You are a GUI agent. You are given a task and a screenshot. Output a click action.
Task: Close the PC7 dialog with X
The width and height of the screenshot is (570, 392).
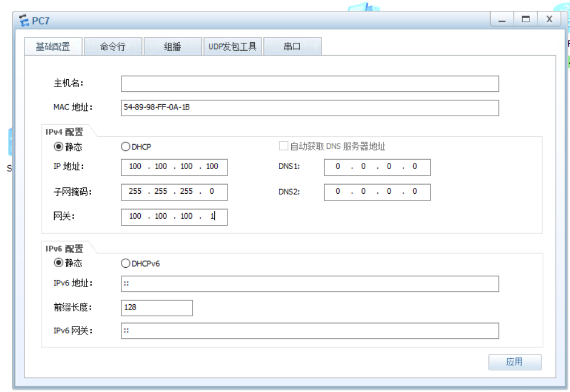click(549, 19)
